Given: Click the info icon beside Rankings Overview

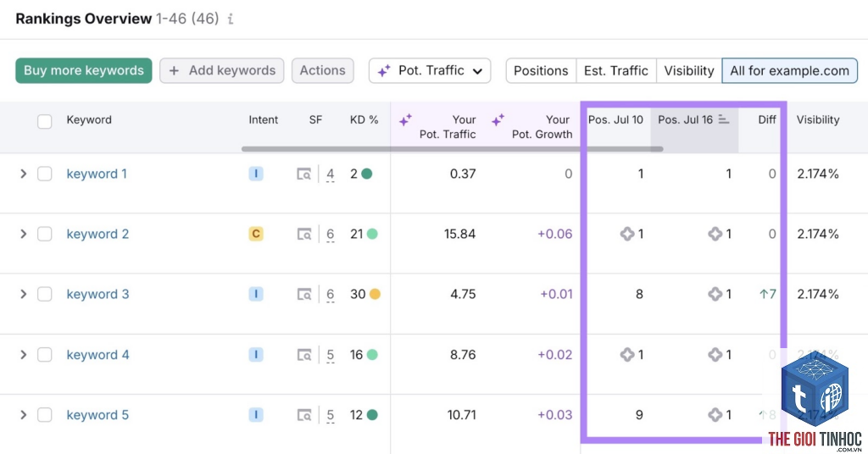Looking at the screenshot, I should tap(231, 19).
